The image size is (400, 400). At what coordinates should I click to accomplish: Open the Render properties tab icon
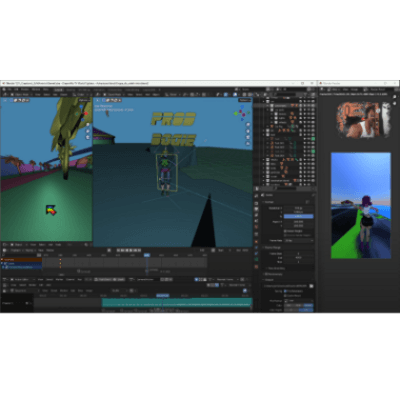pos(256,203)
